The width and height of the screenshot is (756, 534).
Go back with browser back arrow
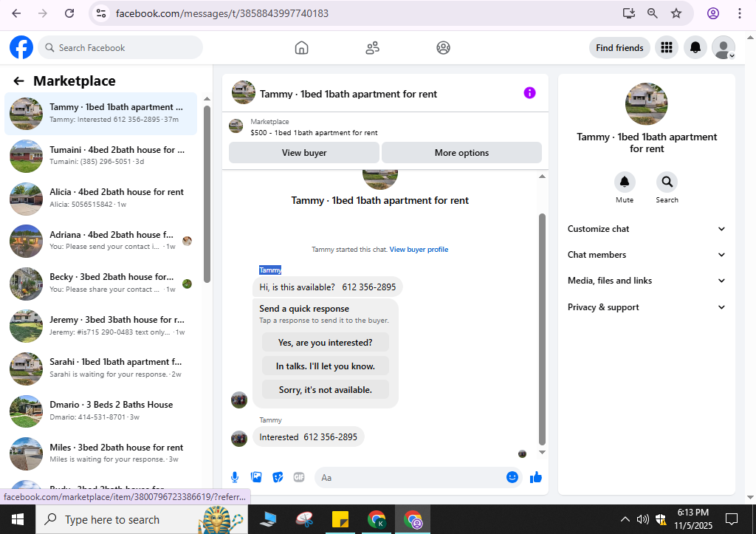(16, 13)
